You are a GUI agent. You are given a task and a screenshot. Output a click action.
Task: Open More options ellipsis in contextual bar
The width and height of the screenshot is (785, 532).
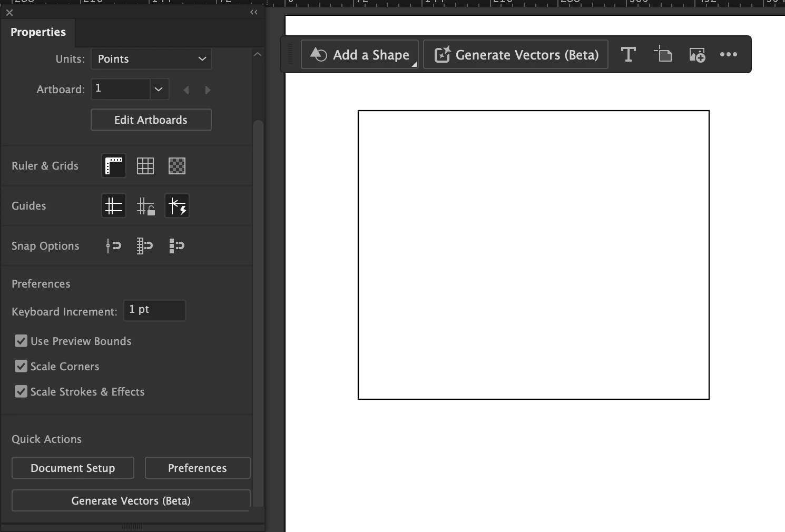pyautogui.click(x=729, y=54)
